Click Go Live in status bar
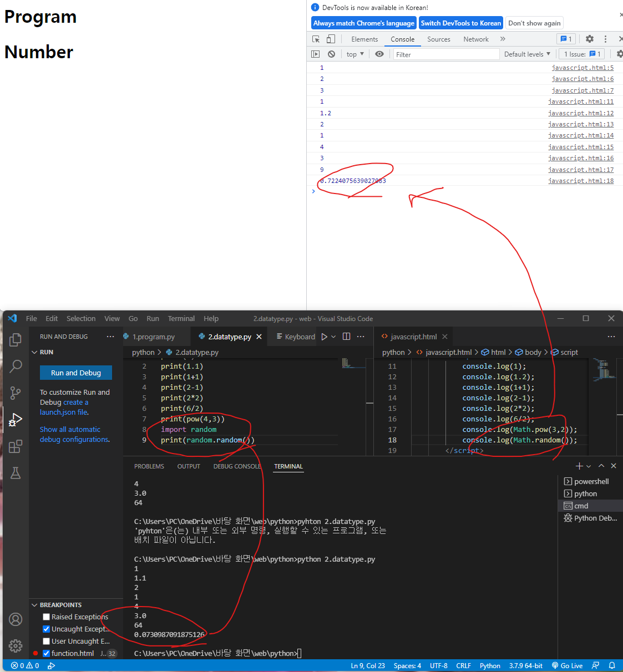Image resolution: width=623 pixels, height=672 pixels. [567, 665]
